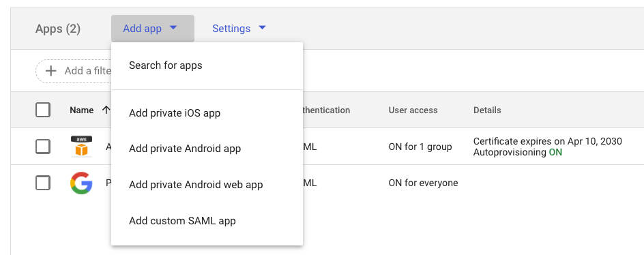
Task: Click the AWS app icon
Action: point(81,147)
